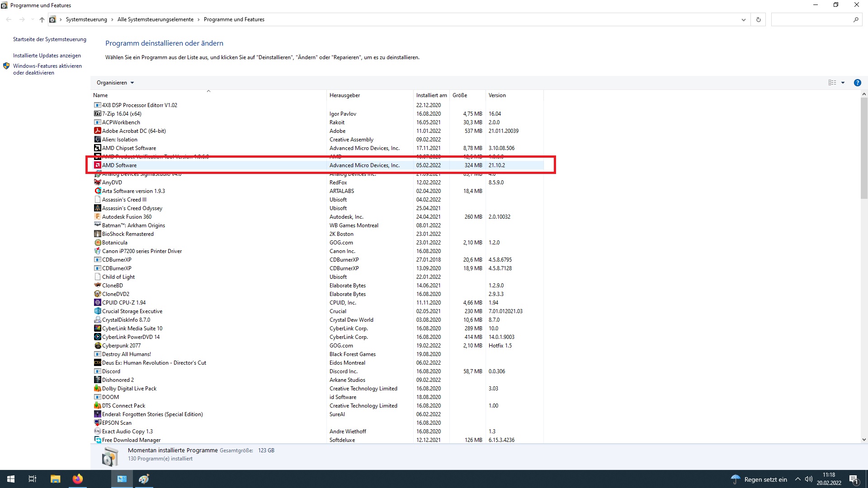Image resolution: width=868 pixels, height=488 pixels.
Task: Click the refresh button in address bar
Action: (759, 19)
